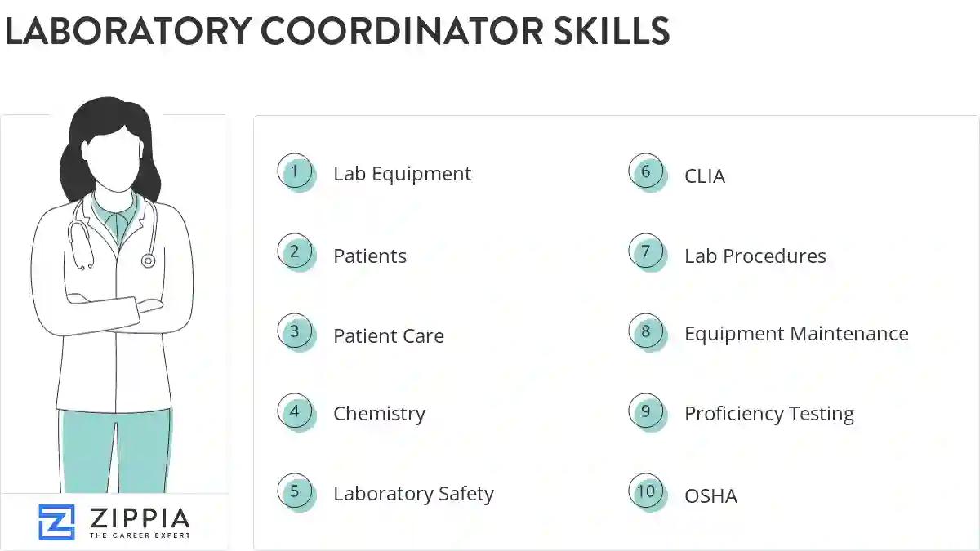980x551 pixels.
Task: Click the Zippia Z logo icon
Action: point(56,522)
